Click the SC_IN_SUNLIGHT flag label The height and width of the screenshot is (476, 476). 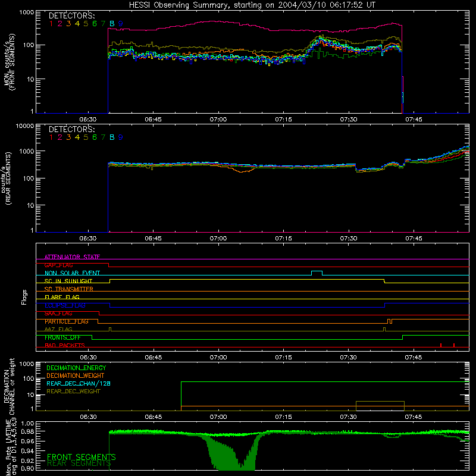click(68, 281)
